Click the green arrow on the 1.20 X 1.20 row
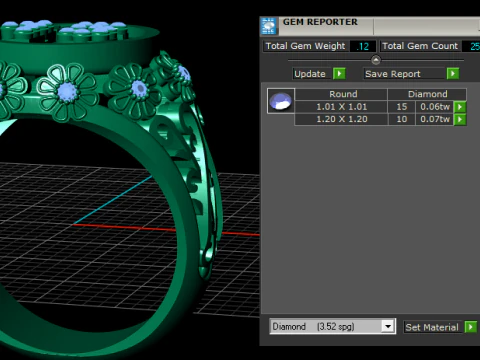Viewport: 480px width, 360px height. [x=460, y=119]
